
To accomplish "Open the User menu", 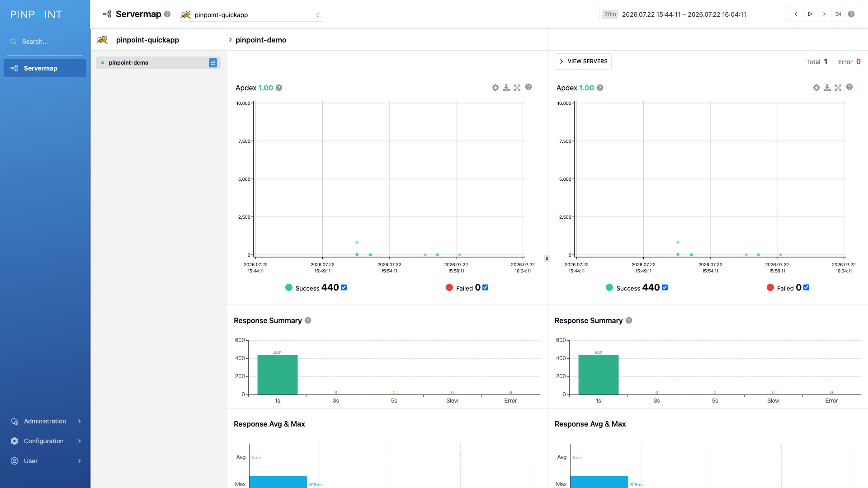I will pyautogui.click(x=45, y=461).
